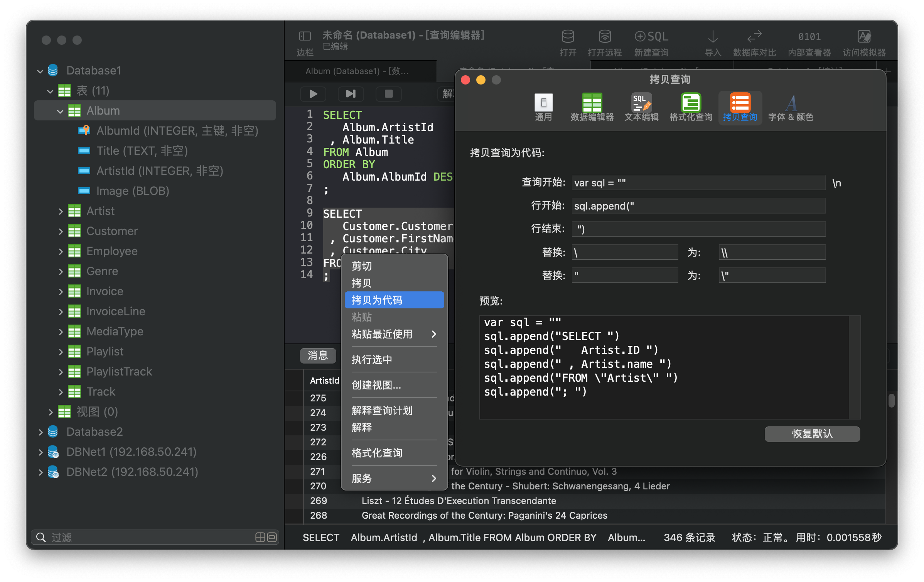
Task: Click the step execute button
Action: (351, 94)
